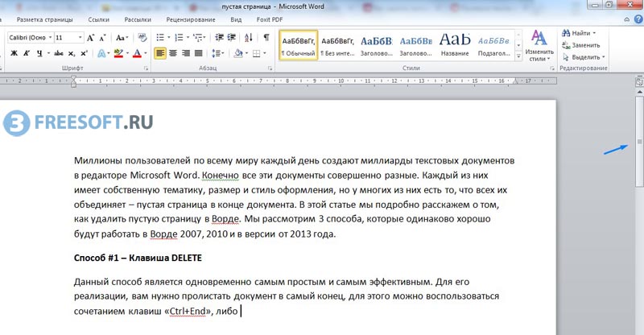Click vertical scrollbar thumb
The height and width of the screenshot is (335, 644).
639,142
